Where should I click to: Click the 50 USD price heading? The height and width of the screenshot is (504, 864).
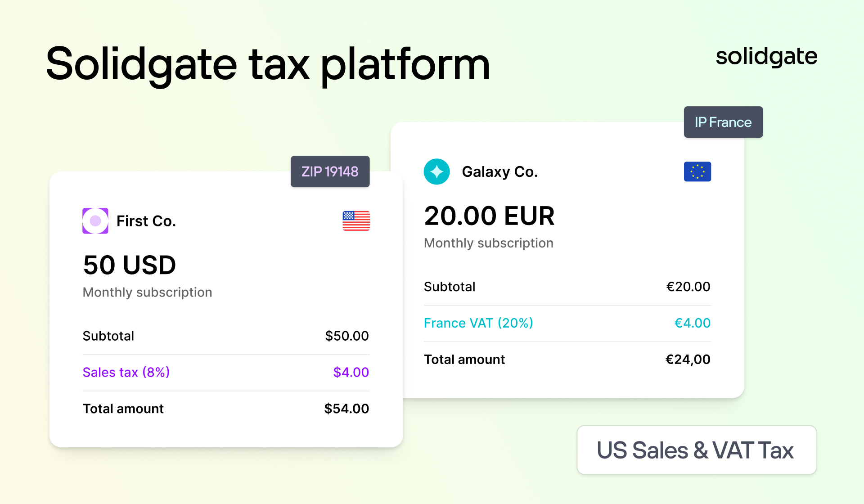click(129, 265)
